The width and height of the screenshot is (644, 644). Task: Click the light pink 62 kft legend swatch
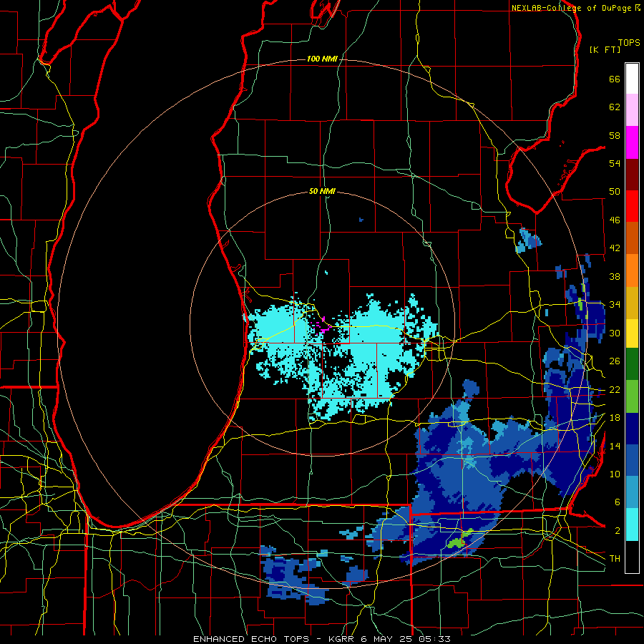(632, 110)
